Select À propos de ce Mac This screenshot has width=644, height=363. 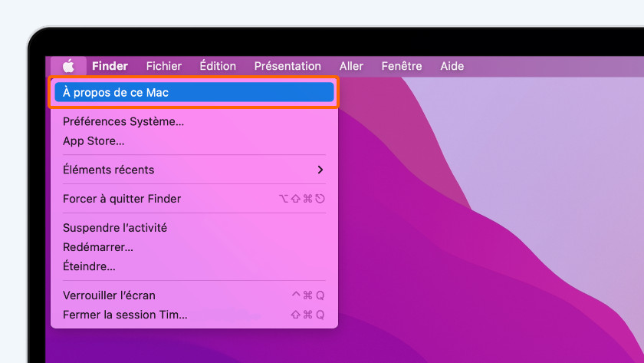(x=194, y=92)
